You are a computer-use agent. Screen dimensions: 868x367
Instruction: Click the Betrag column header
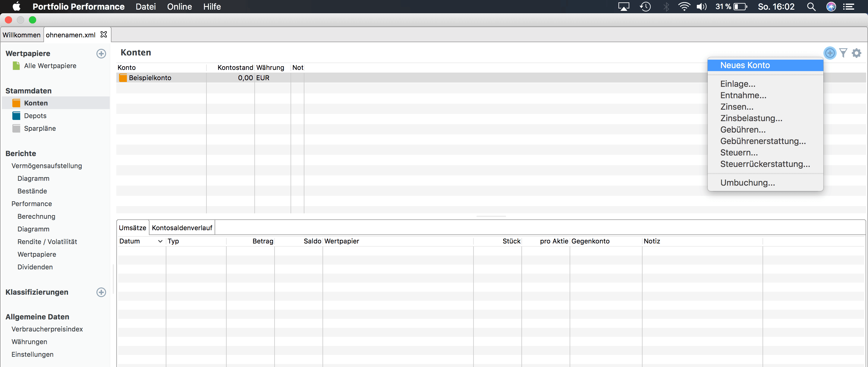(x=250, y=241)
